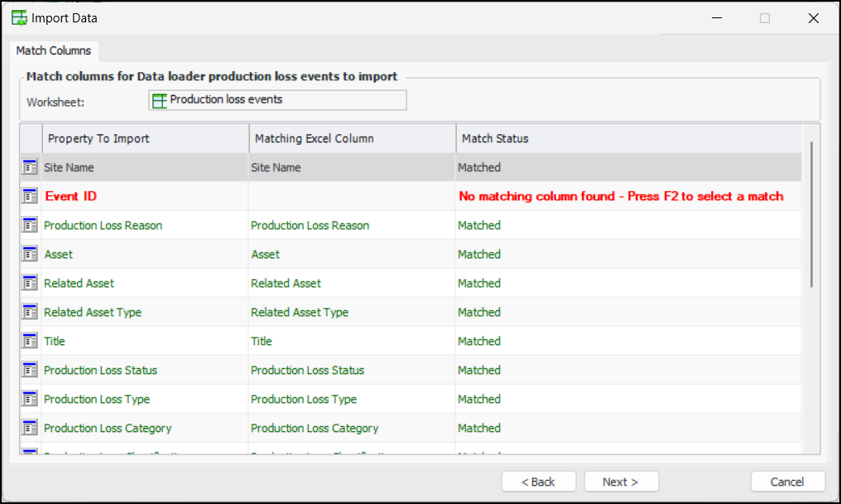Click the vertical scrollbar of the column list
This screenshot has height=504, width=841.
(x=811, y=215)
